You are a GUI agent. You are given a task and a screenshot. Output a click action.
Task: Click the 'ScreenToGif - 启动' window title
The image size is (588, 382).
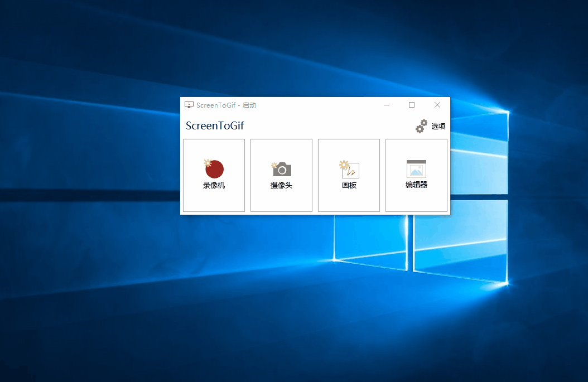(226, 105)
